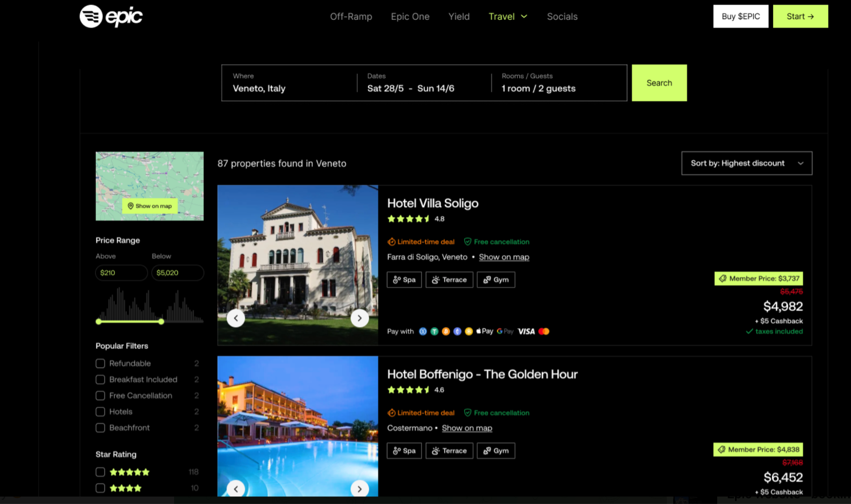Open the Hotel Boffenigo pool photo
Screen dimensions: 851x504
point(298,426)
